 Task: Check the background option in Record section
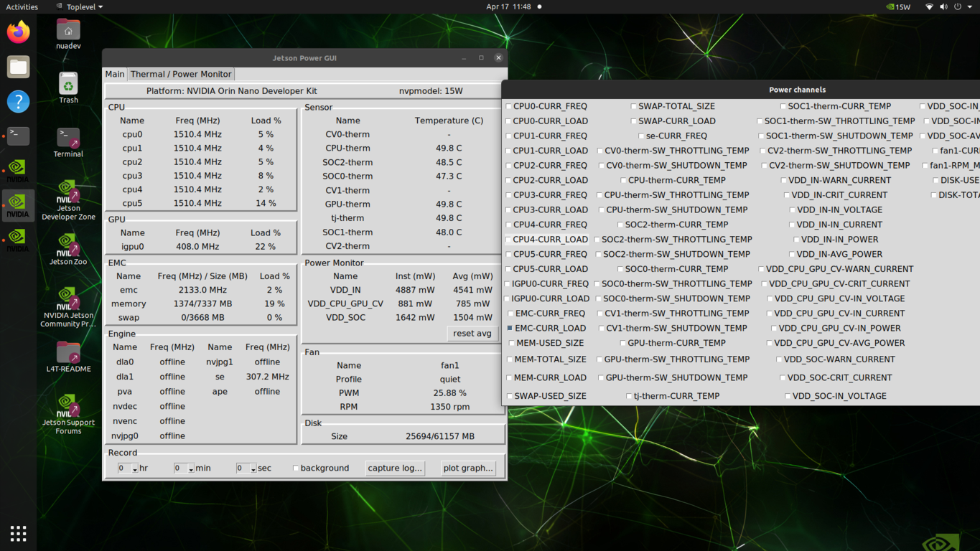295,467
